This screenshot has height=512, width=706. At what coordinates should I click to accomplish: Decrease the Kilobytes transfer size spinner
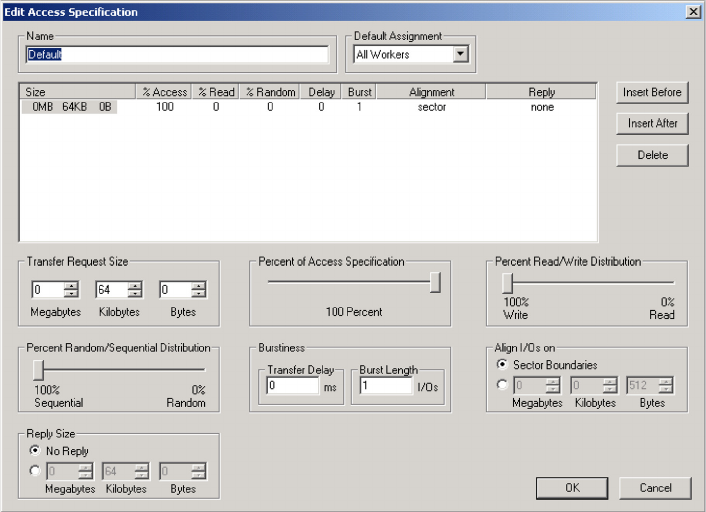point(135,294)
